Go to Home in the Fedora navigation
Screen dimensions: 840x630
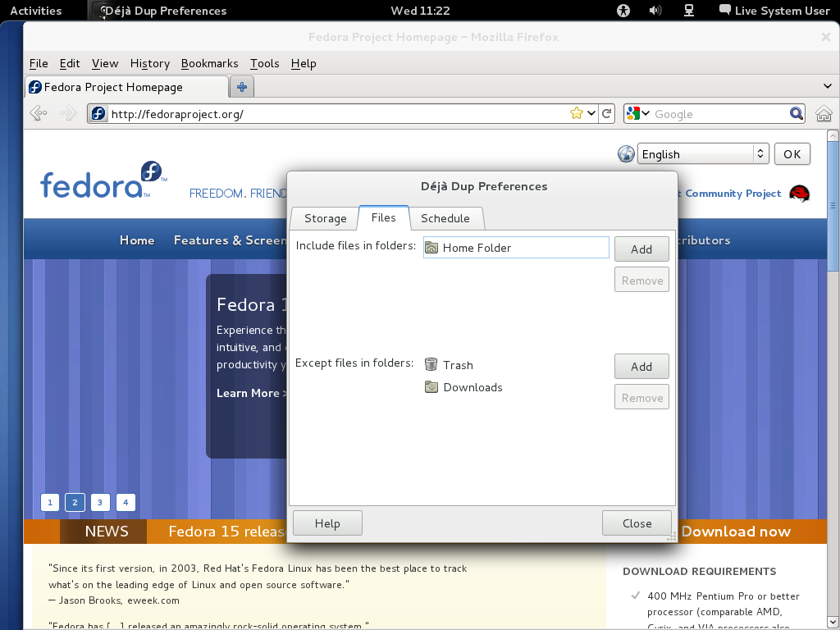click(x=137, y=240)
